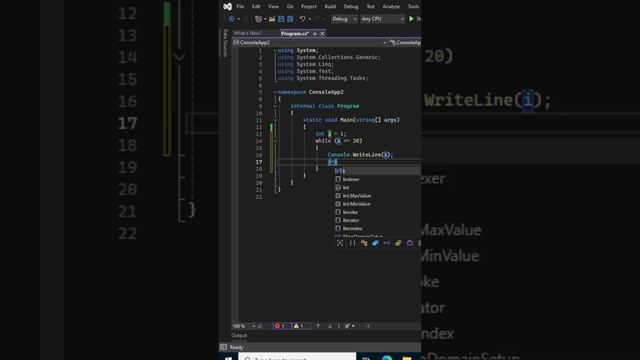640x360 pixels.
Task: Select the 'i' suggestion in IntelliSense list
Action: (x=378, y=171)
